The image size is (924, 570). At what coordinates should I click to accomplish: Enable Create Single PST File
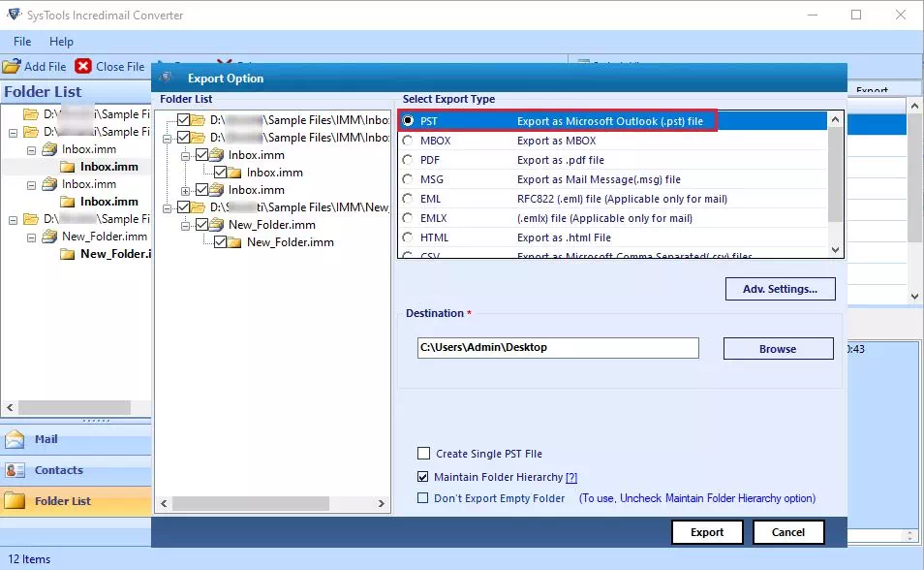click(423, 453)
